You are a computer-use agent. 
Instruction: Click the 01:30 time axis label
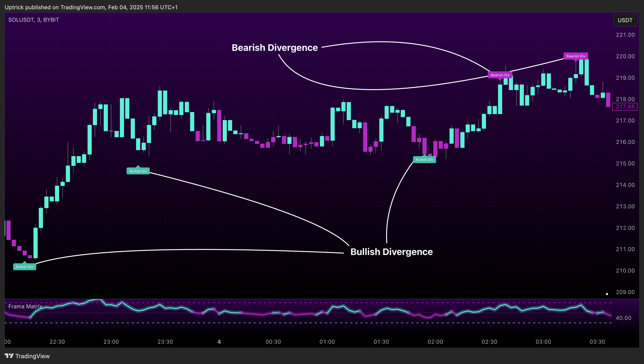(381, 342)
